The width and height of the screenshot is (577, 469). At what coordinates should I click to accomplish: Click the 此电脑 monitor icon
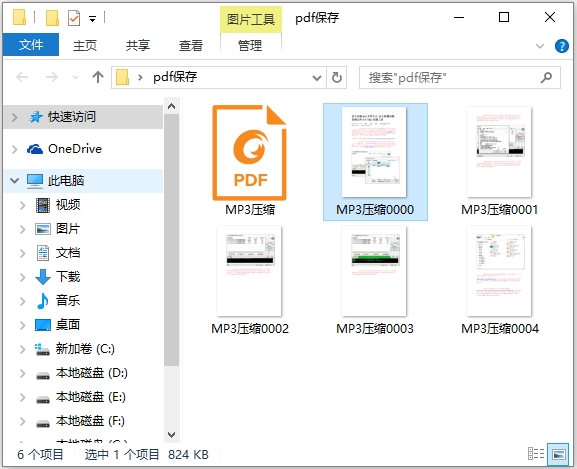point(35,181)
